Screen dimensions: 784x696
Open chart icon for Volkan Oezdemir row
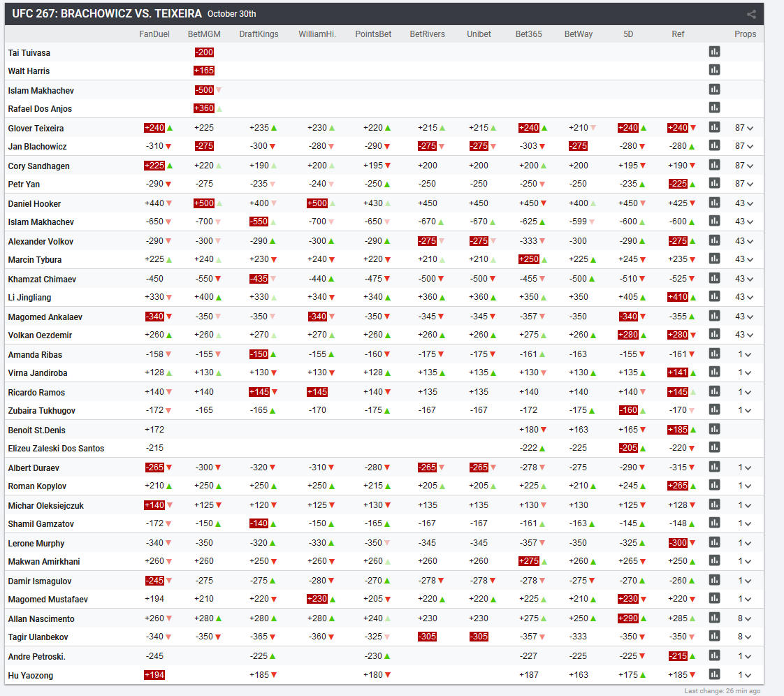[715, 334]
